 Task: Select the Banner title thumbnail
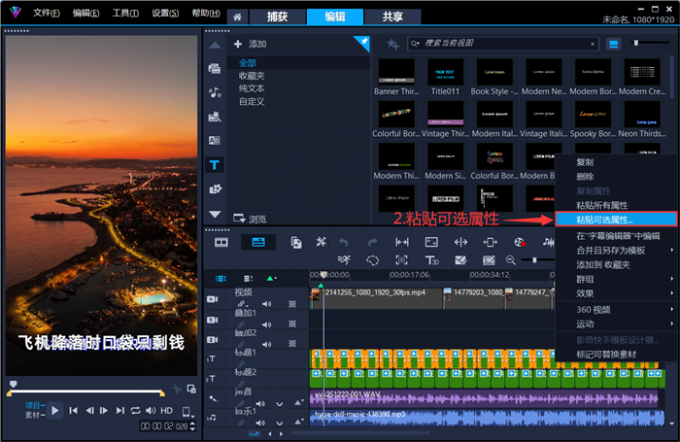(x=394, y=73)
